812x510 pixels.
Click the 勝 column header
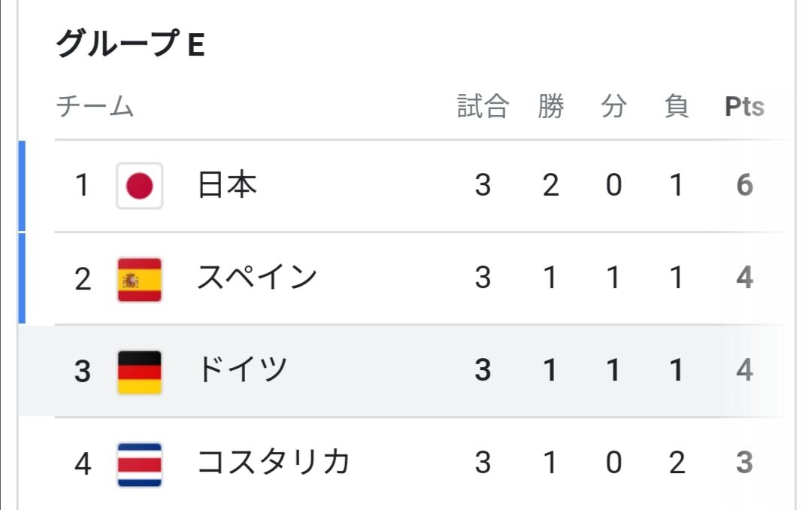click(x=550, y=106)
